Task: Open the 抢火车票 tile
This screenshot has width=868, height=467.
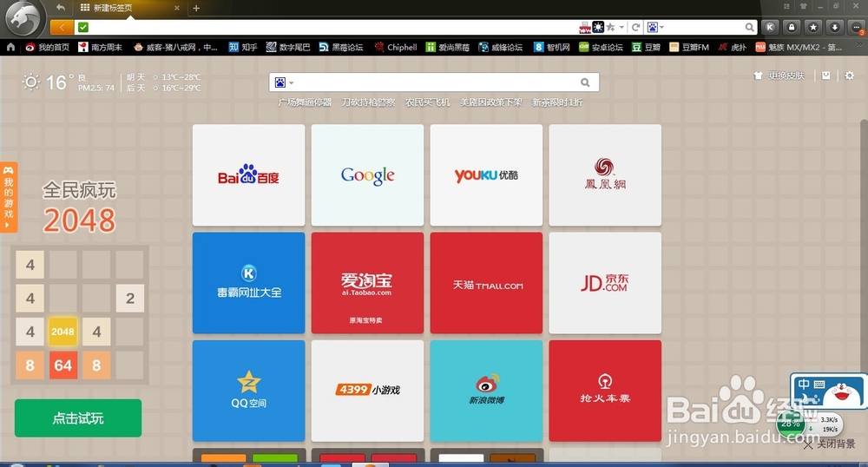Action: tap(605, 391)
